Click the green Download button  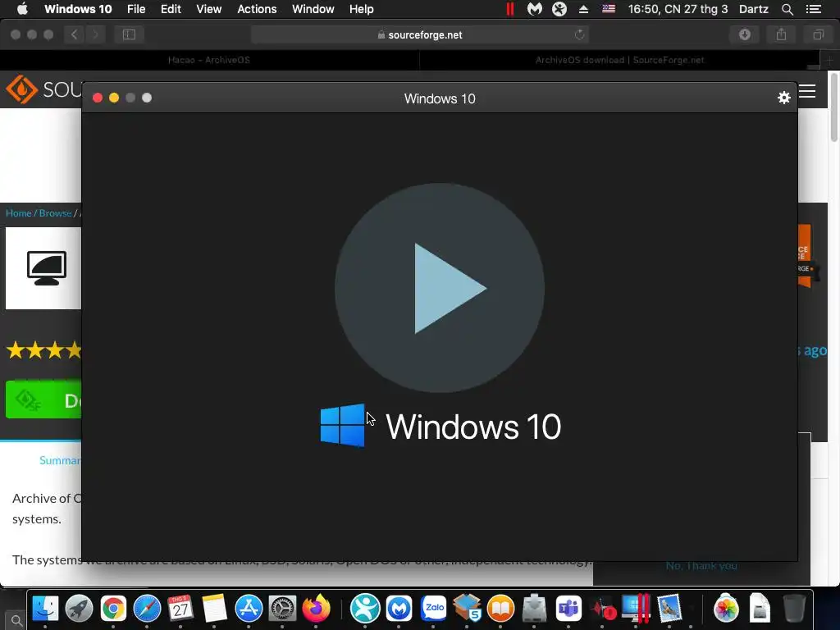[x=43, y=399]
